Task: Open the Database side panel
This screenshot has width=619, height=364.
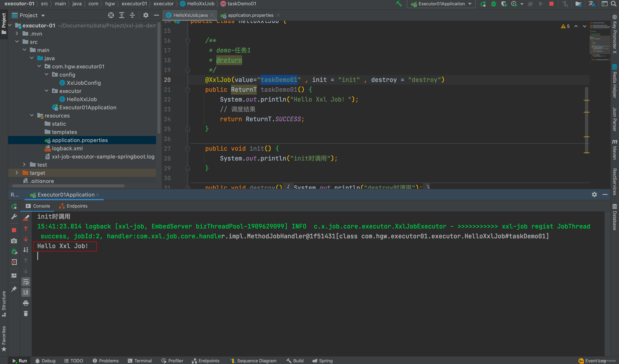Action: click(614, 217)
